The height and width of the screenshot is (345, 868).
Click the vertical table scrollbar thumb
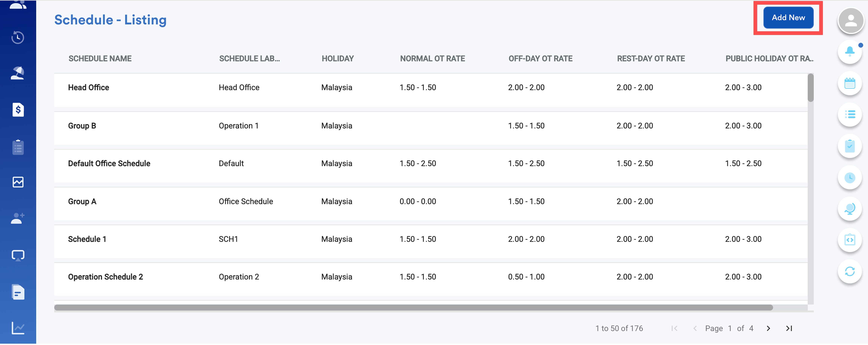pyautogui.click(x=810, y=88)
